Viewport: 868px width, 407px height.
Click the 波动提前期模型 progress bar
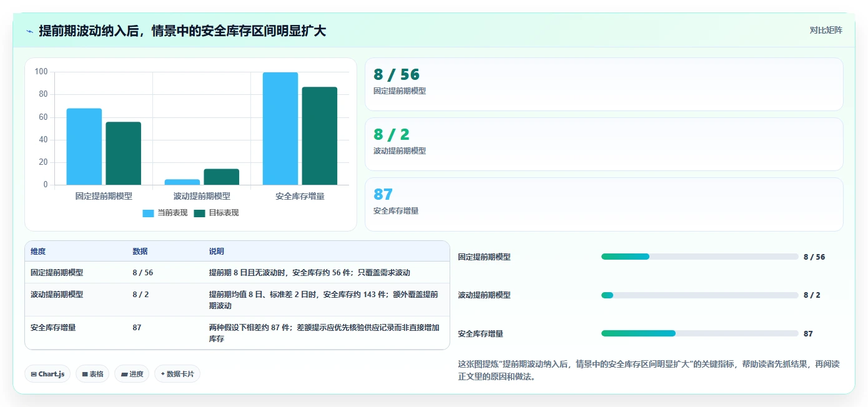[x=699, y=295]
